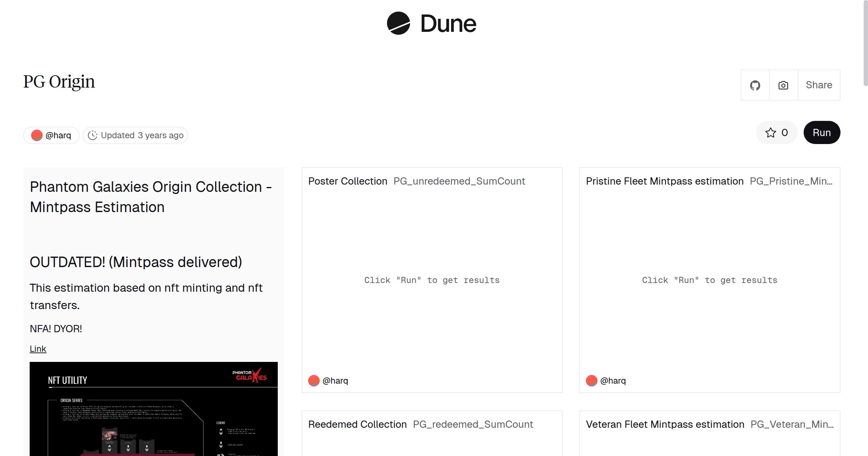868x456 pixels.
Task: Click the page vertical scrollbar
Action: coord(865,43)
